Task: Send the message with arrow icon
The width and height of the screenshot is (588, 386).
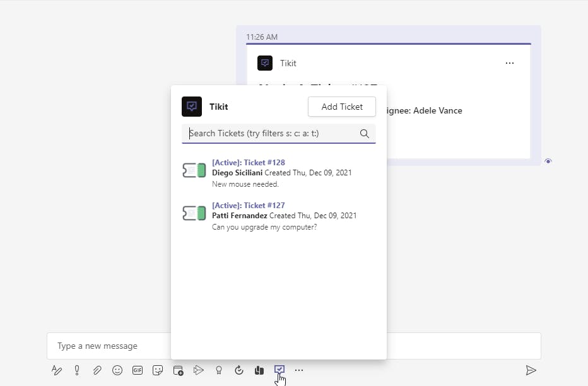Action: pos(531,370)
